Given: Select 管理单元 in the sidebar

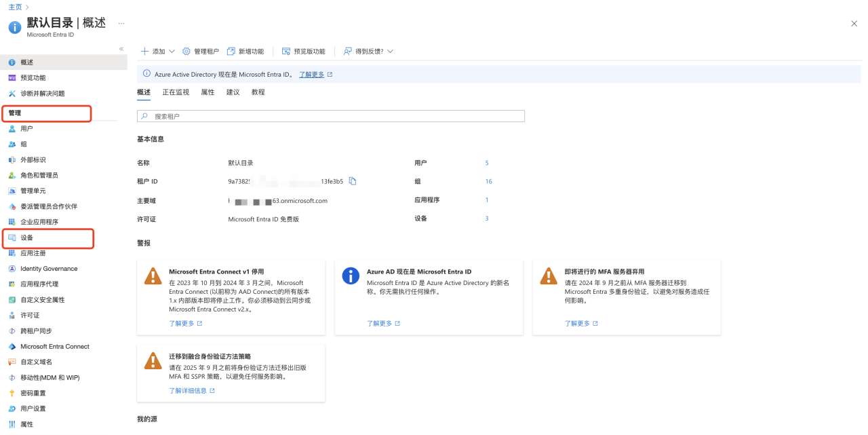Looking at the screenshot, I should (x=33, y=191).
